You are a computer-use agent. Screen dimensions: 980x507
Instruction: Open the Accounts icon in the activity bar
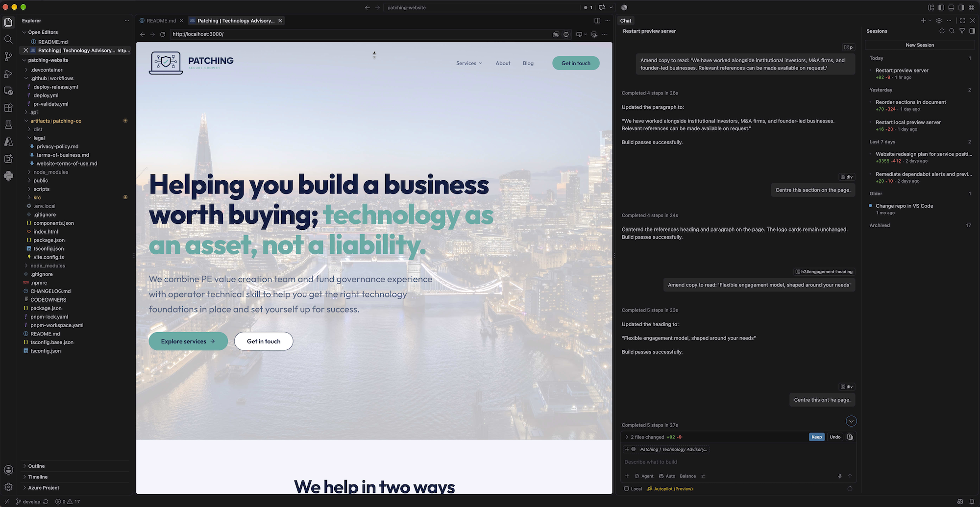point(8,470)
